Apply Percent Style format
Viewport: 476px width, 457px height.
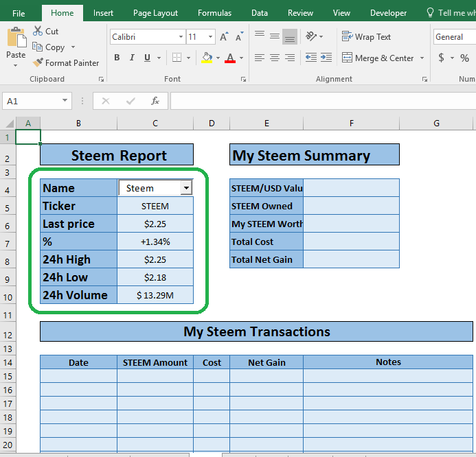[464, 58]
